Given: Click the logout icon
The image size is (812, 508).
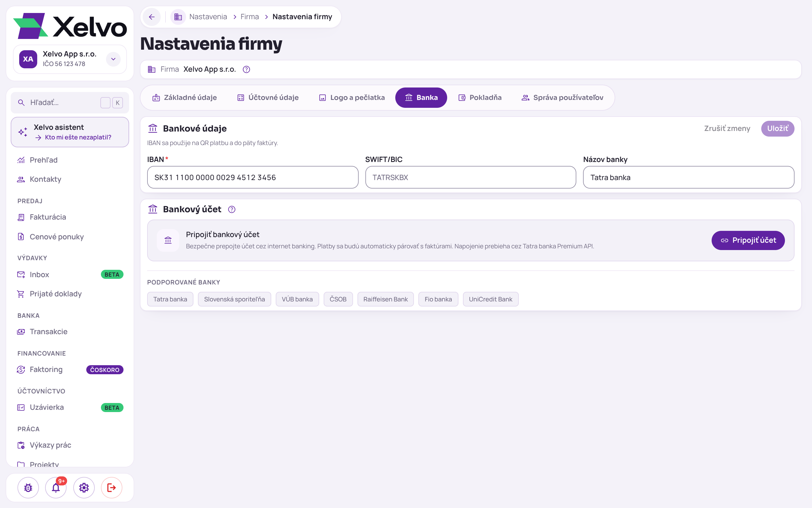Looking at the screenshot, I should 111,487.
